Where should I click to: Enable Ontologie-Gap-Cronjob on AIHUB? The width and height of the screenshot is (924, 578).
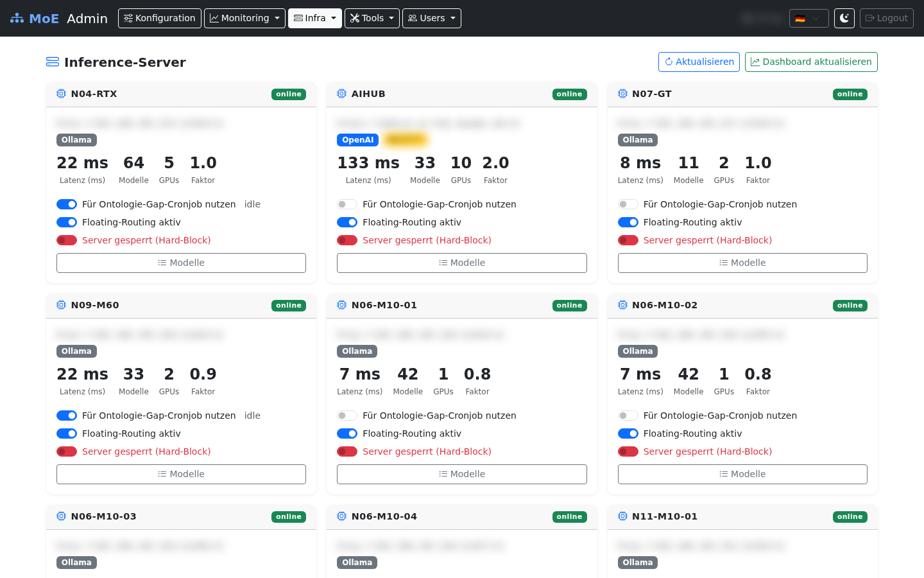coord(347,204)
